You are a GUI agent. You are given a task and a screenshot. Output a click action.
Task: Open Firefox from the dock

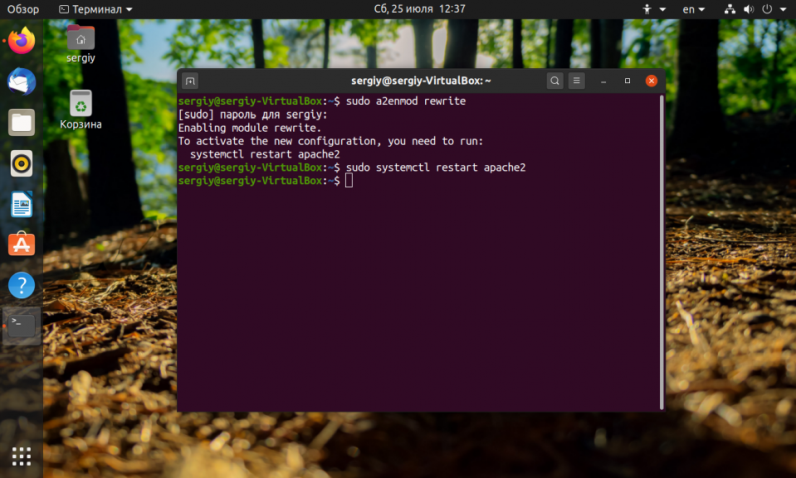coord(21,41)
